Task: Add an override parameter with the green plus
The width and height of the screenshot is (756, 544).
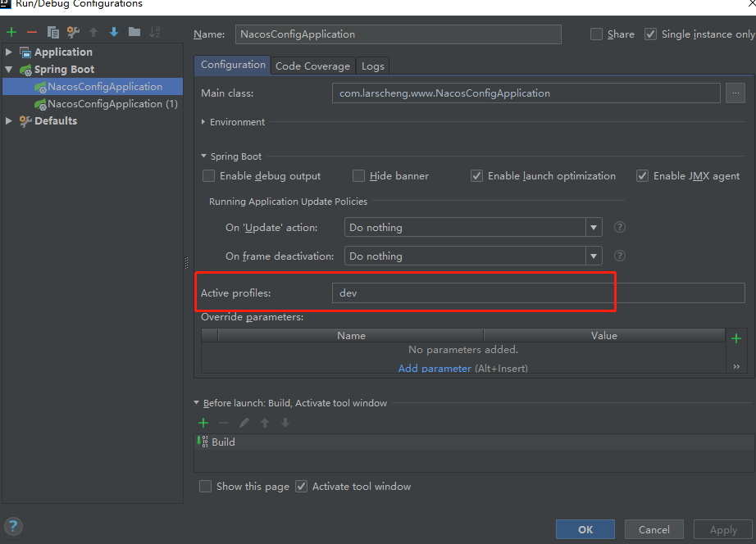Action: 736,338
